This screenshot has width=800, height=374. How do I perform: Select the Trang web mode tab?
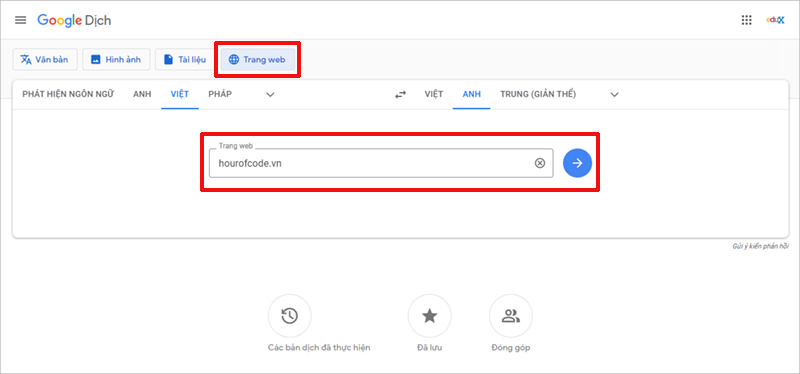coord(257,60)
